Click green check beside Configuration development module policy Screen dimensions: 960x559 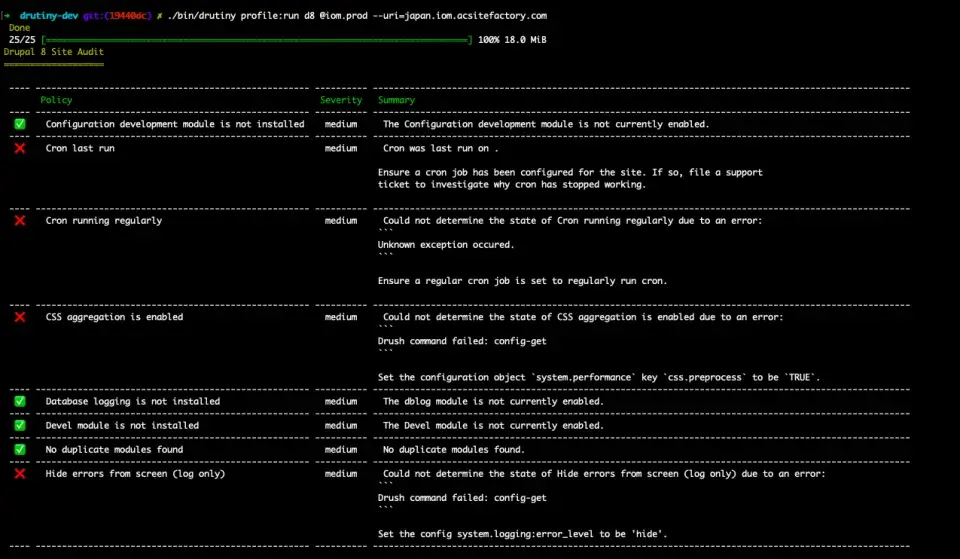coord(20,124)
